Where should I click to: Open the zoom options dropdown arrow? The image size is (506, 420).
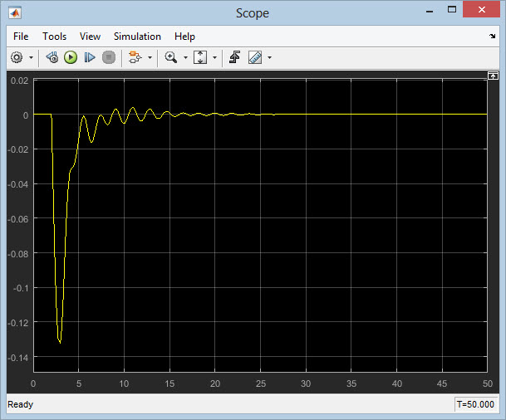pos(185,58)
